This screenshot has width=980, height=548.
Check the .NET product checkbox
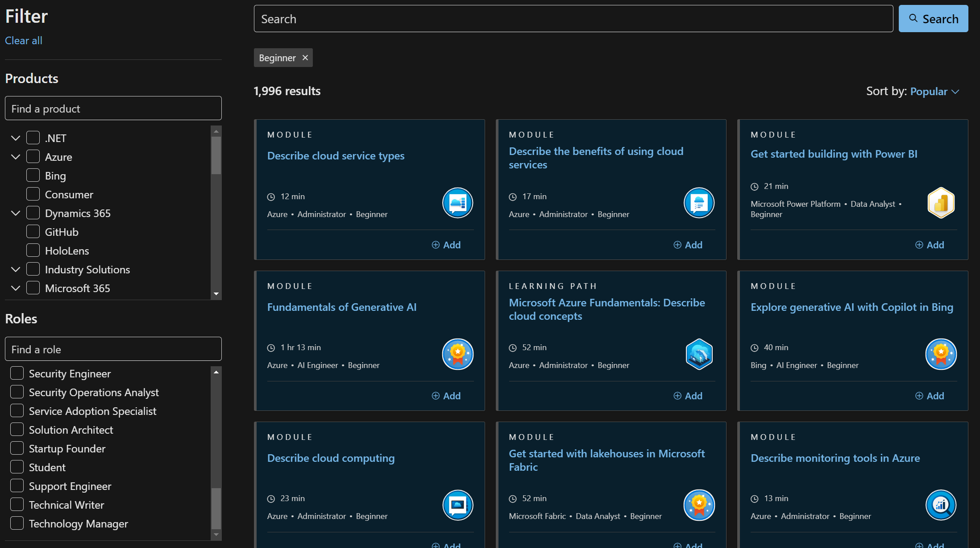click(x=33, y=138)
